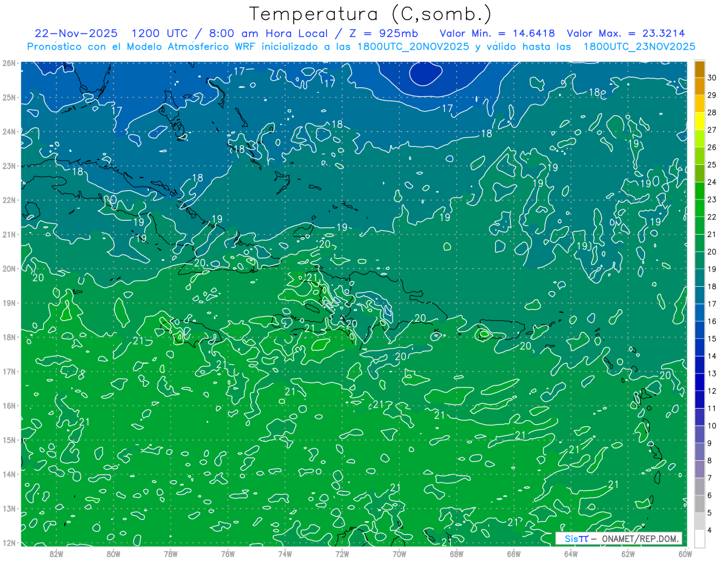Select the date text '22-Nov-2025'
This screenshot has width=728, height=562.
click(76, 33)
